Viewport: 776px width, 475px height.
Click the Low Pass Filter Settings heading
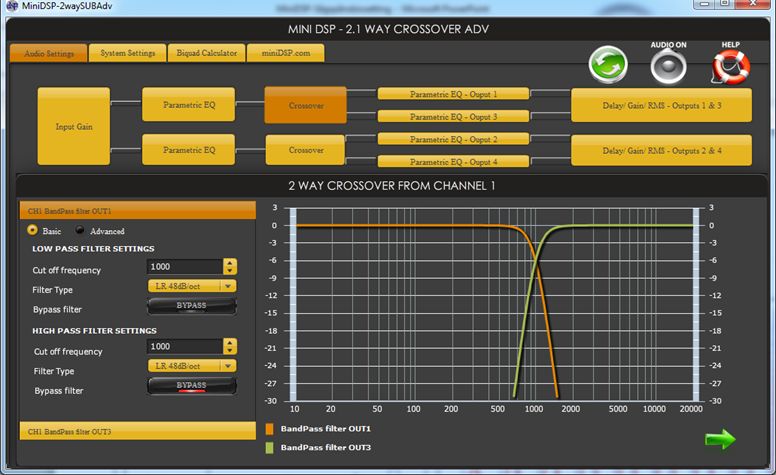93,249
